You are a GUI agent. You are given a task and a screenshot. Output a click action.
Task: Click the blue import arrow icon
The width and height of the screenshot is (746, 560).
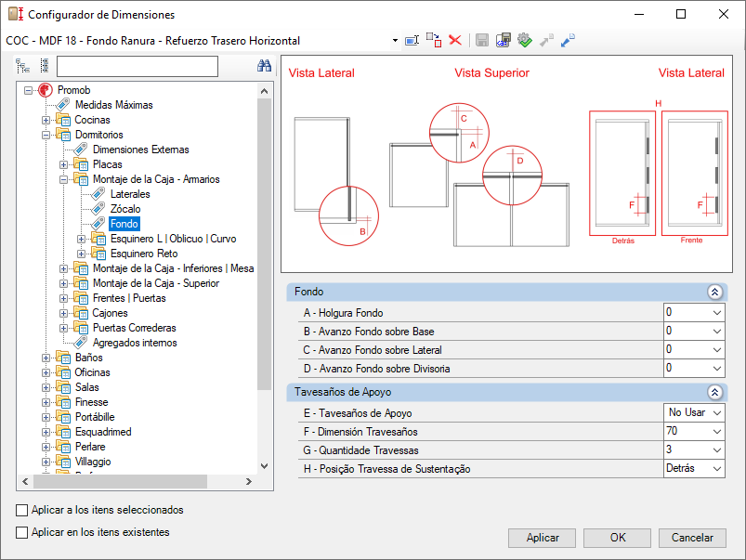tap(568, 40)
